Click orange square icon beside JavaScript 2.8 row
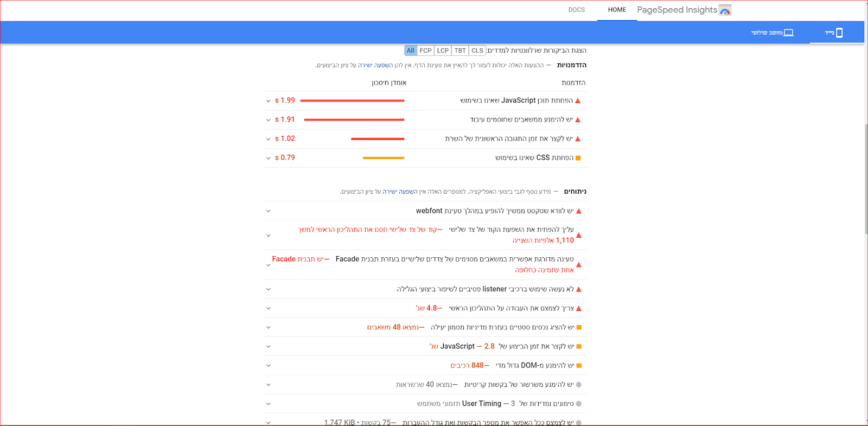This screenshot has width=868, height=426. (x=579, y=346)
